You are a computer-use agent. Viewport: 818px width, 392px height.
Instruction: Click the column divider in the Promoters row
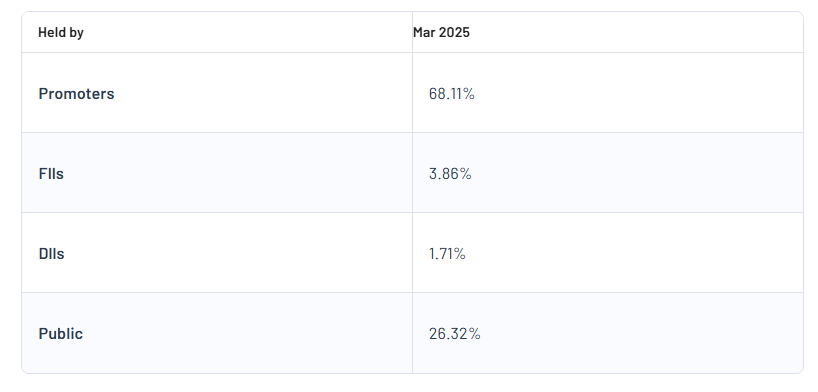[x=412, y=92]
